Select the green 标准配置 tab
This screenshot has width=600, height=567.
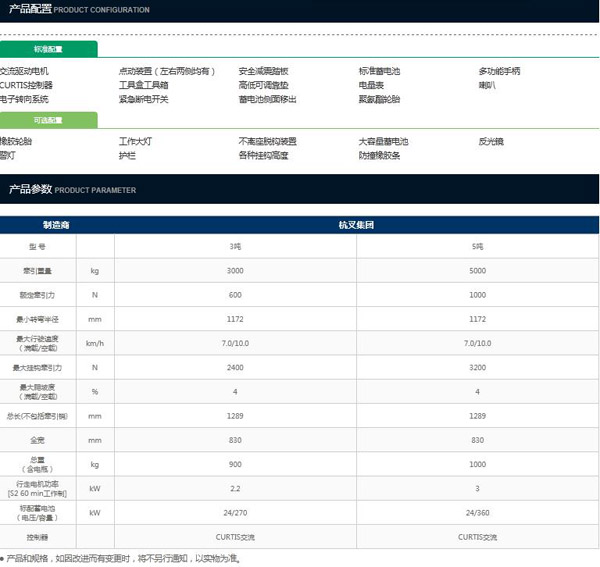point(48,48)
